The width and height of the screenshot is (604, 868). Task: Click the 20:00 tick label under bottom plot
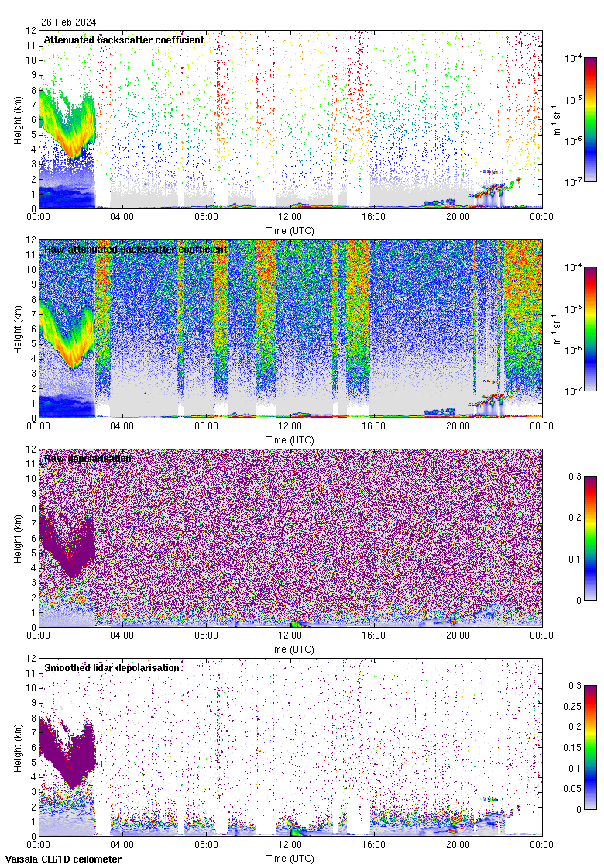[458, 846]
